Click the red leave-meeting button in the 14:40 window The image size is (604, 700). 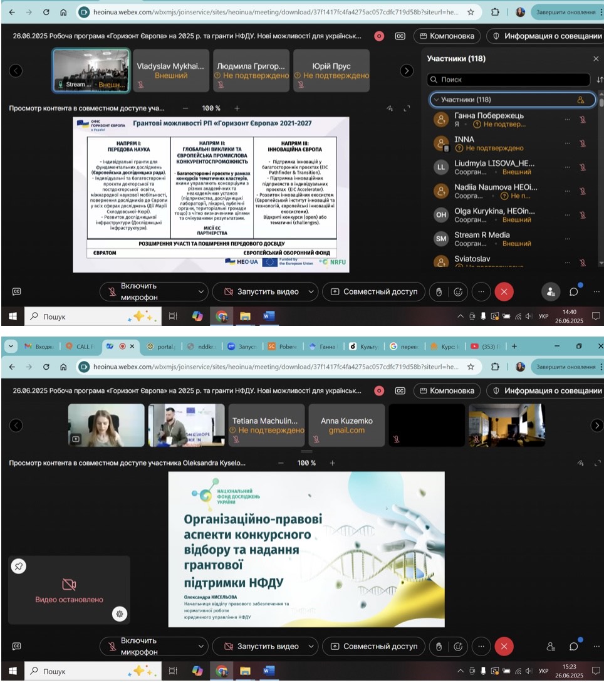pos(504,292)
